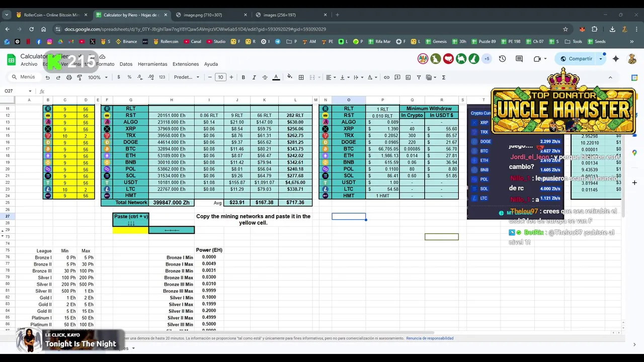Viewport: 644px width, 362px height.
Task: Open version history clock icon
Action: point(502,59)
